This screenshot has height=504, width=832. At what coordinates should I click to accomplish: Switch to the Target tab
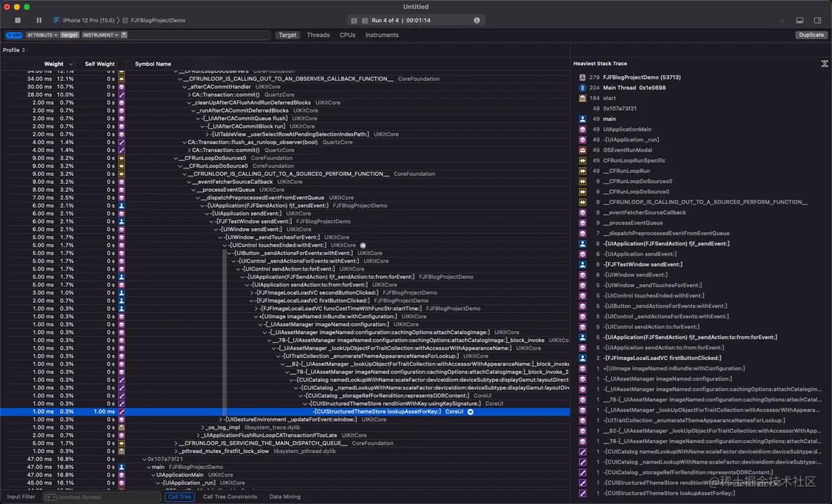(x=288, y=35)
